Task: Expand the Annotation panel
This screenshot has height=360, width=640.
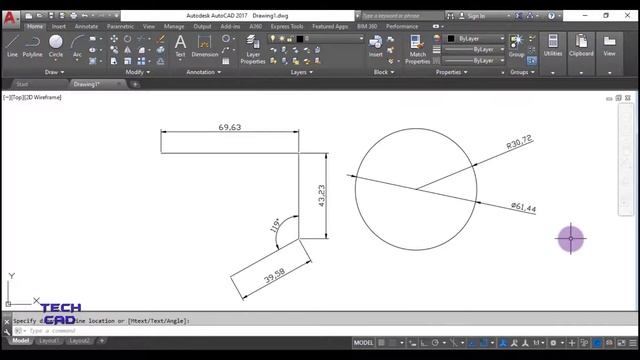Action: (x=203, y=72)
